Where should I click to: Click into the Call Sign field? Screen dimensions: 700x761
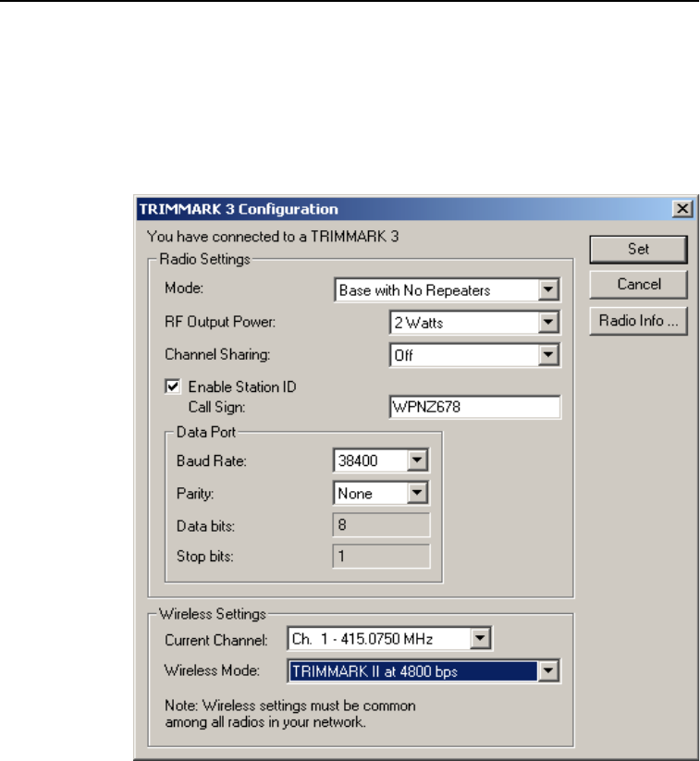[474, 407]
